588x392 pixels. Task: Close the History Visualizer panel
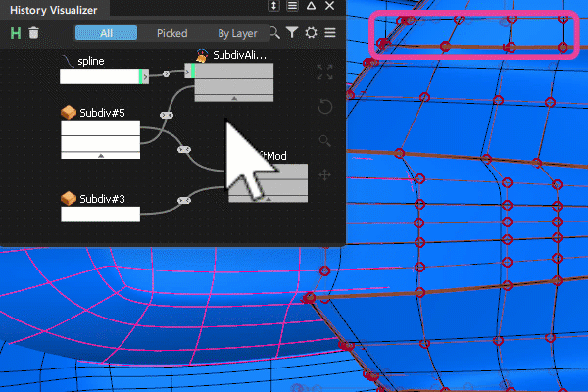(x=329, y=6)
